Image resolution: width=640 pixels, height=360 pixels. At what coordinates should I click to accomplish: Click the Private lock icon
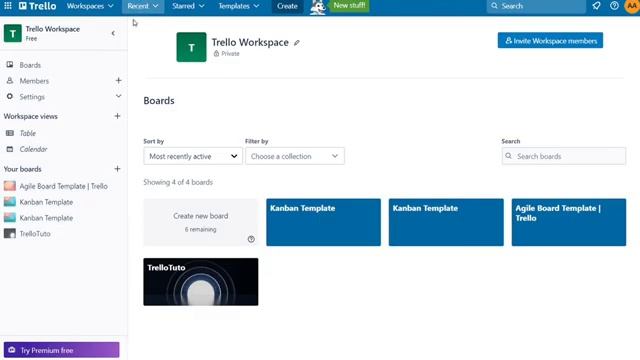point(216,53)
